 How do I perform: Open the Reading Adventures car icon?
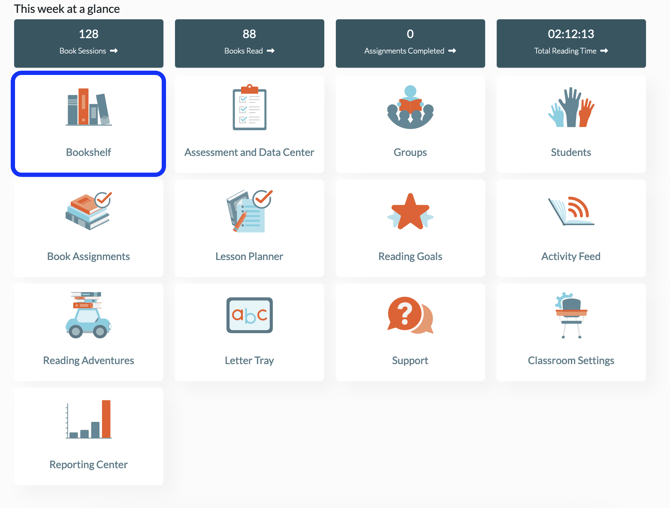tap(88, 315)
